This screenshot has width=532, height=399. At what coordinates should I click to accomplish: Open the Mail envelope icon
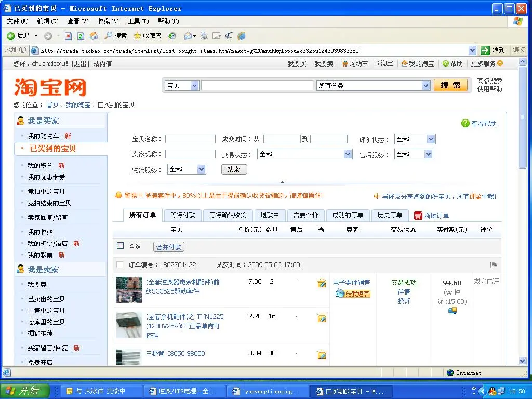(188, 36)
